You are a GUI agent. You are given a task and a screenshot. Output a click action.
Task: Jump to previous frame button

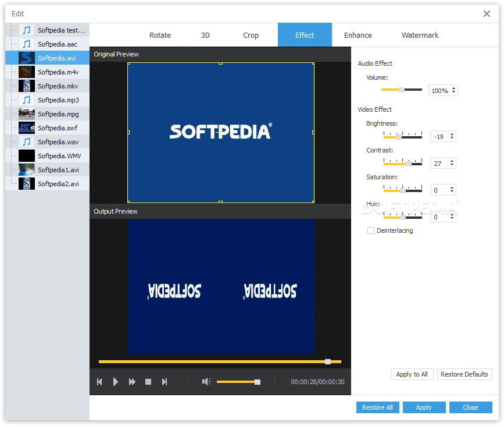point(99,382)
